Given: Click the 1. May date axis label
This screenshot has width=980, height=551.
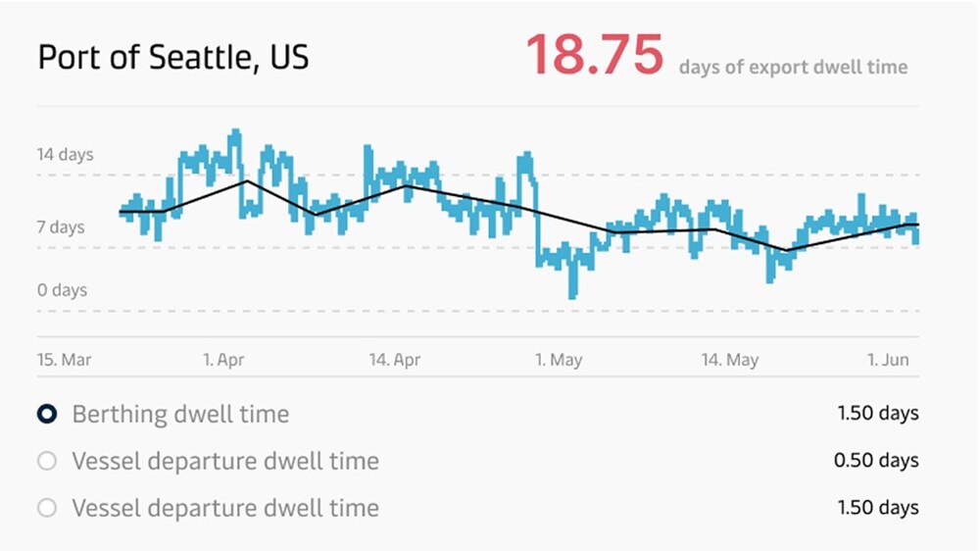Looking at the screenshot, I should point(559,360).
